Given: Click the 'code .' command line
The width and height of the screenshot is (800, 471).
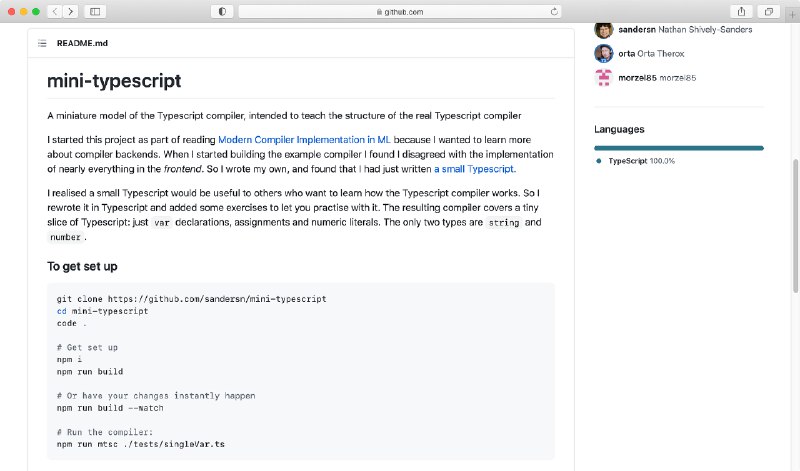Looking at the screenshot, I should [72, 324].
